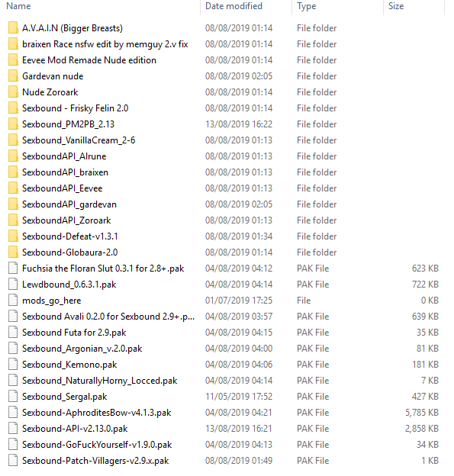Select the Sexbound_PM2PB_2.13 folder name

(69, 124)
